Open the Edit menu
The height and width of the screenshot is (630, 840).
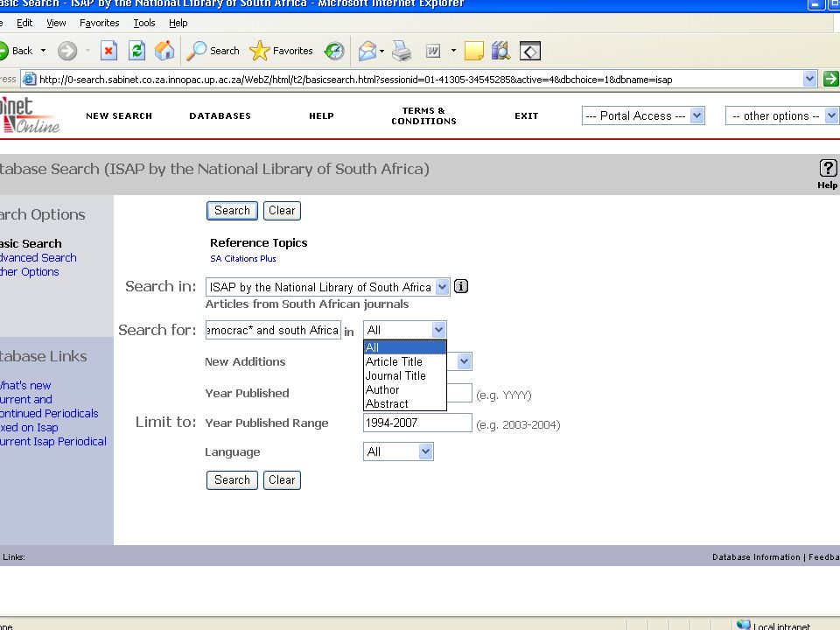click(24, 23)
